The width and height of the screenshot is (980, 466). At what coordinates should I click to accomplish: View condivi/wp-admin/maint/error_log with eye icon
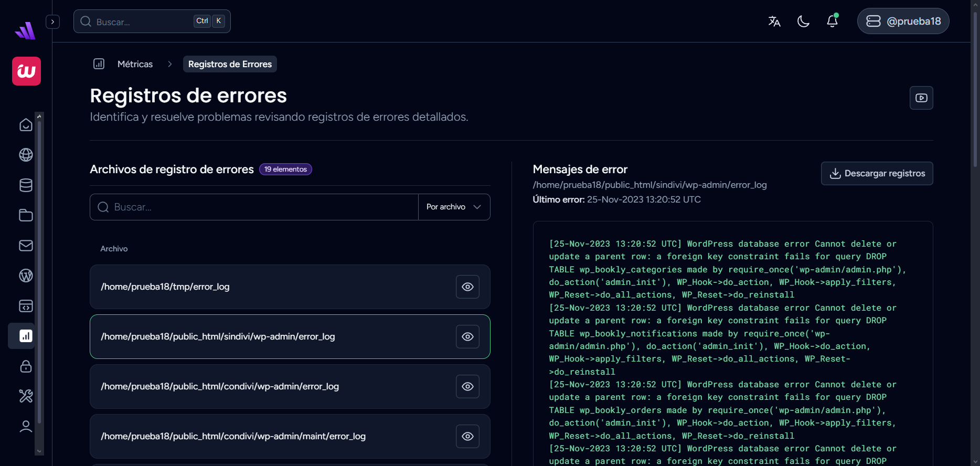(467, 437)
